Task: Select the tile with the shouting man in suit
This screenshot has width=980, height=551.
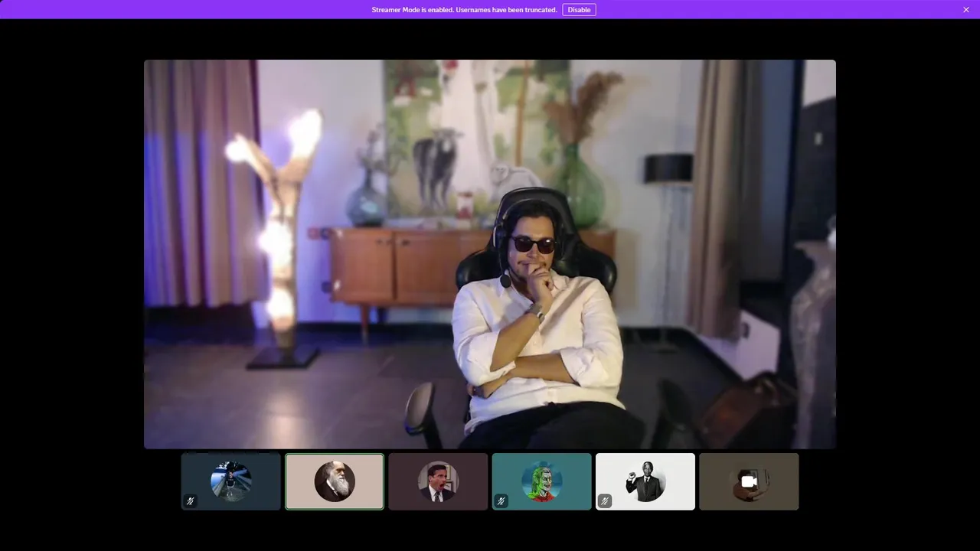Action: point(438,481)
